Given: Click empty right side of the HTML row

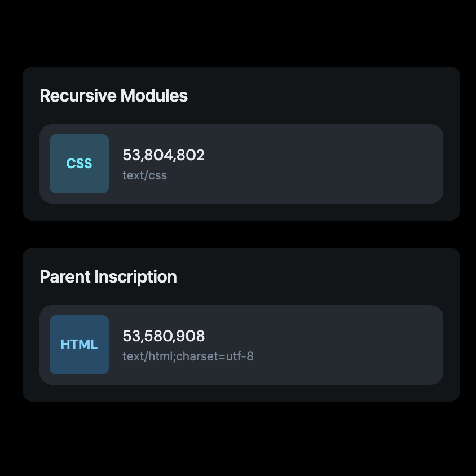Looking at the screenshot, I should (367, 345).
